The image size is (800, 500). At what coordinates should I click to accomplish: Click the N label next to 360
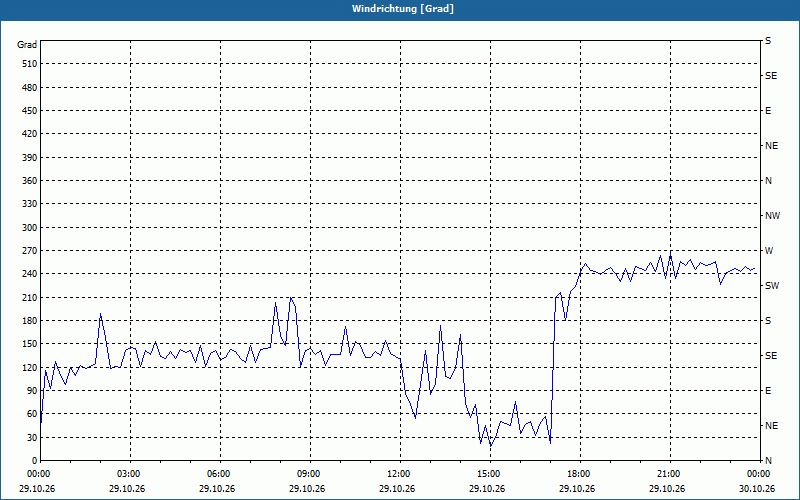point(768,181)
